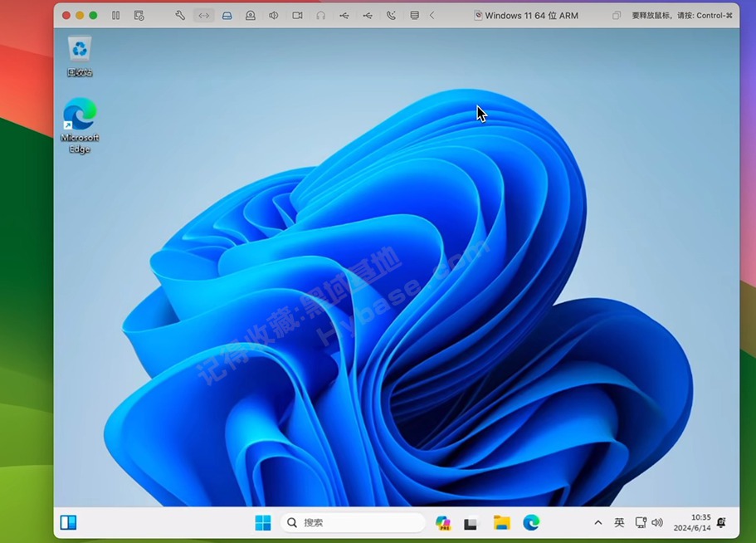Click the VM title Windows 11 64 位 ARM
756x543 pixels.
point(531,16)
